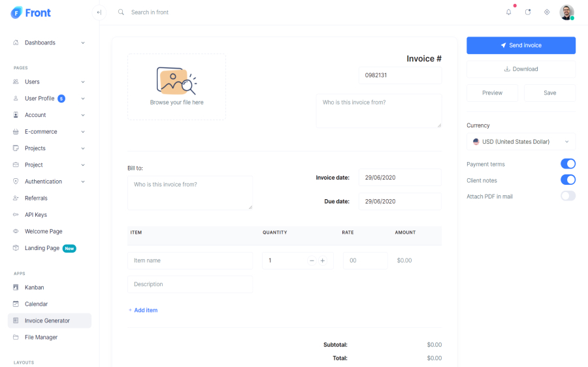Click the Add item link
This screenshot has width=588, height=367.
143,310
